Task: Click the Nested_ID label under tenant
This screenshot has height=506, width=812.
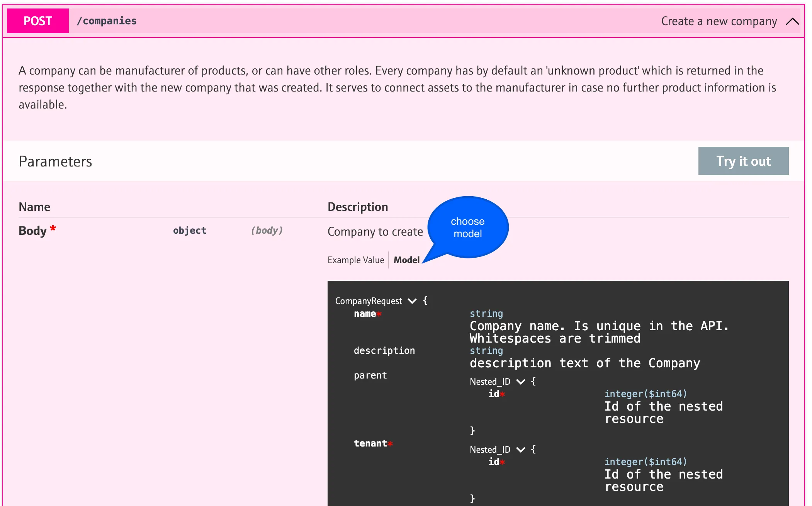Action: 490,450
